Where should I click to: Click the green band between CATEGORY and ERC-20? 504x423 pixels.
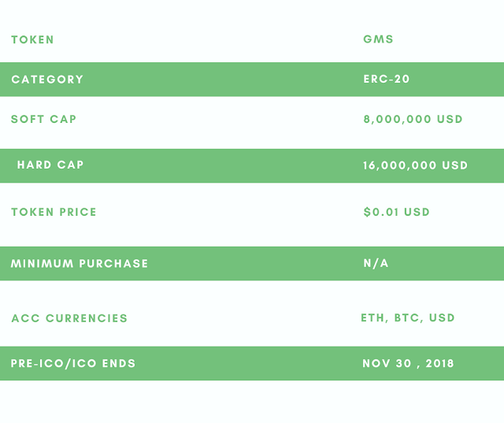tap(228, 80)
